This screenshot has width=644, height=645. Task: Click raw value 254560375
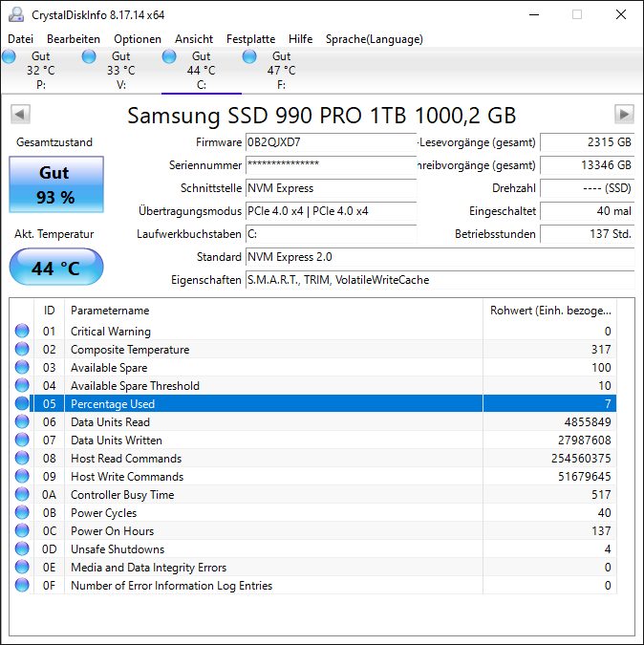(581, 459)
